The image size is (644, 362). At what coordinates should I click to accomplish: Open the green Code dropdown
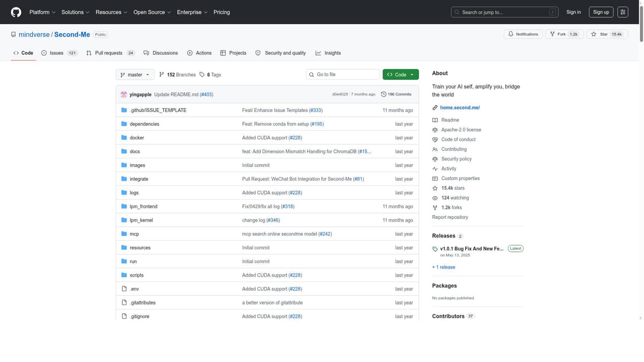point(400,75)
